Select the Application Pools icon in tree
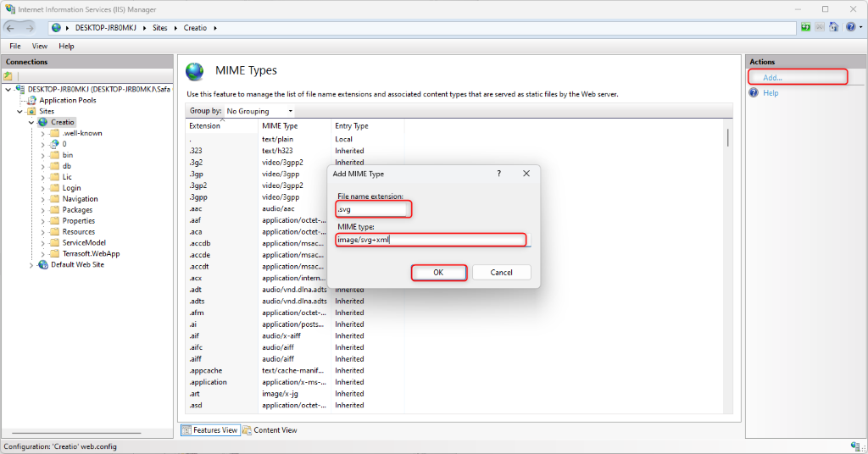The height and width of the screenshot is (454, 868). pos(32,100)
